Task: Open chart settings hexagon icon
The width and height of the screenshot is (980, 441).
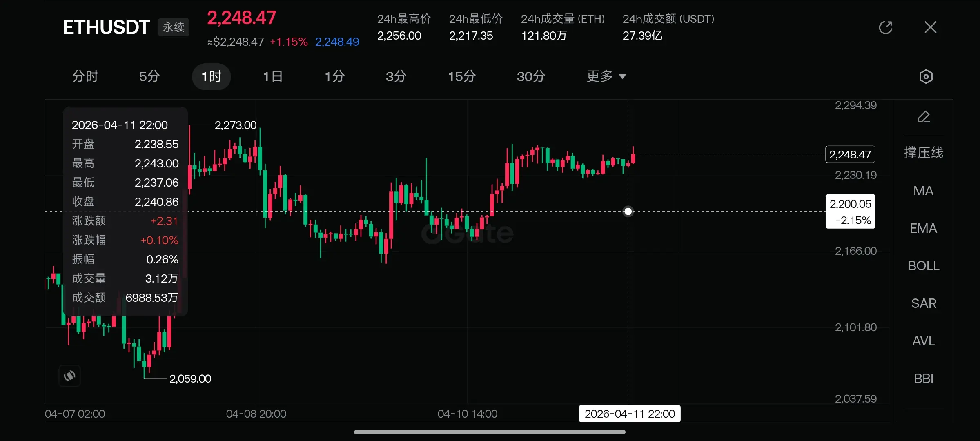Action: coord(926,77)
